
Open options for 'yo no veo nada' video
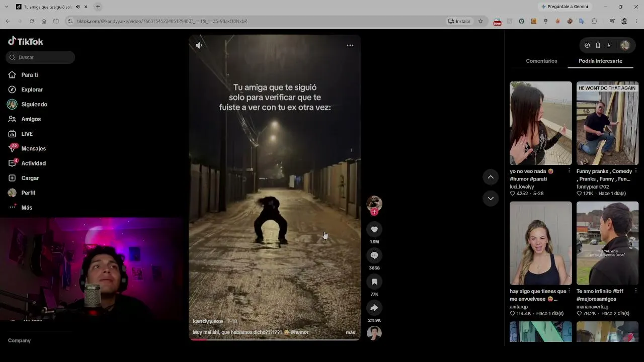tap(569, 171)
